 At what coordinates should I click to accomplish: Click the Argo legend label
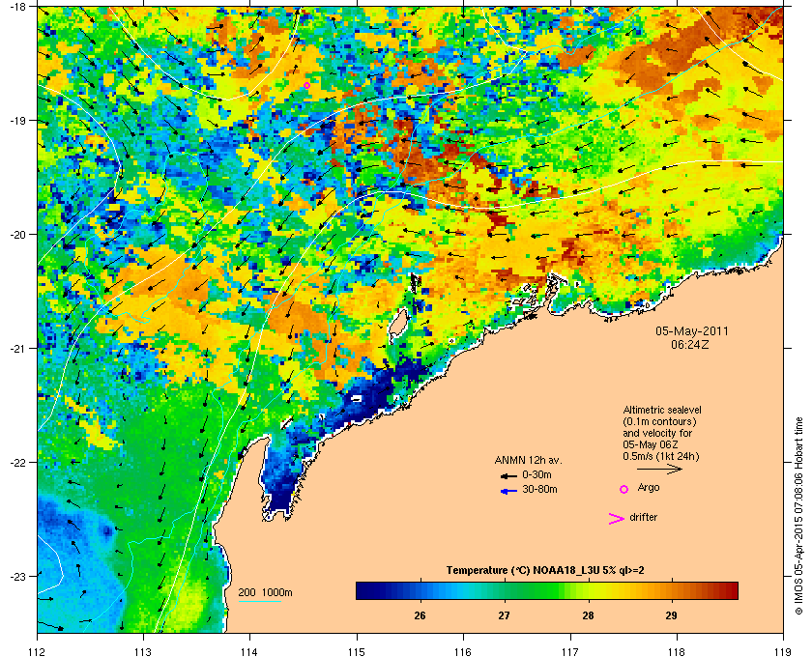(649, 487)
